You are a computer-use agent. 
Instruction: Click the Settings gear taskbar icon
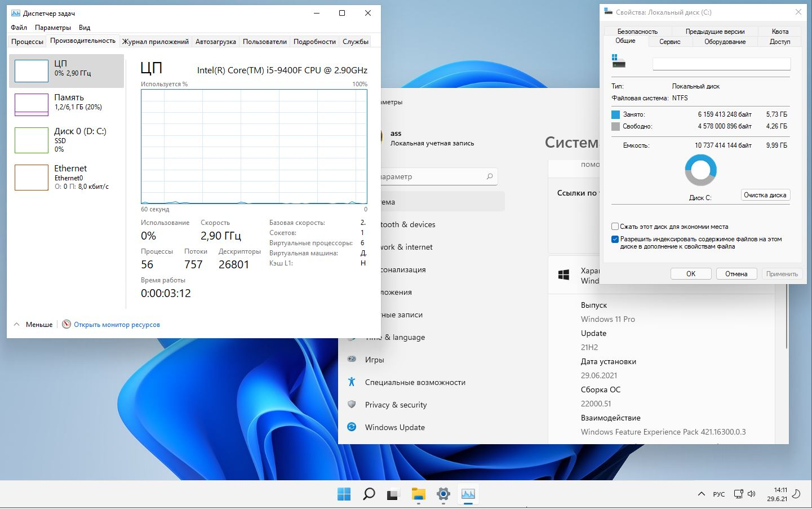(x=443, y=494)
